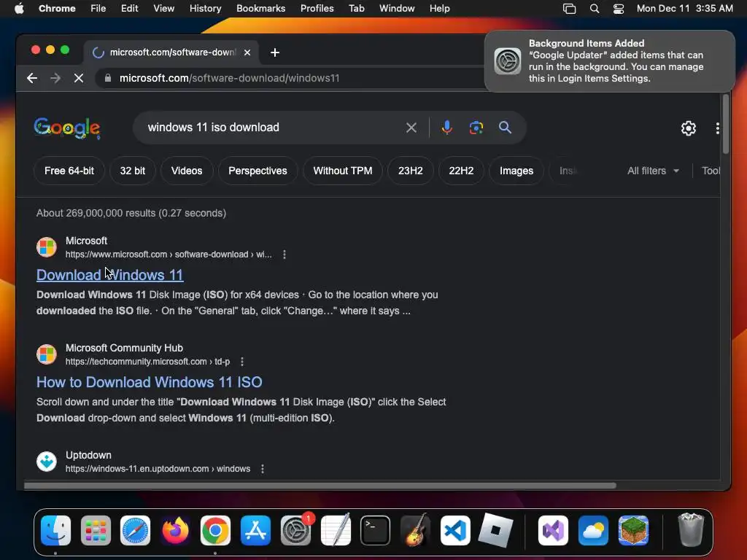The image size is (747, 560).
Task: Open the Weather app in the dock
Action: click(x=593, y=531)
